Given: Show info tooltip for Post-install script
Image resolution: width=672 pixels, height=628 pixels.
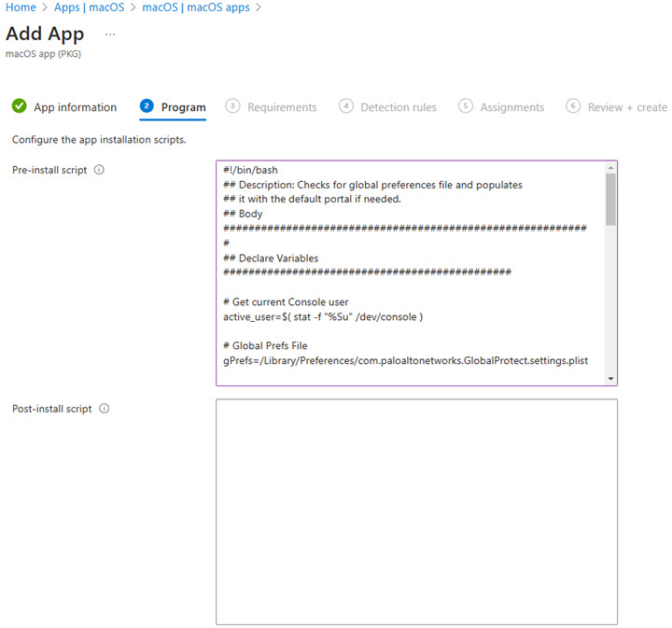Looking at the screenshot, I should click(x=104, y=409).
